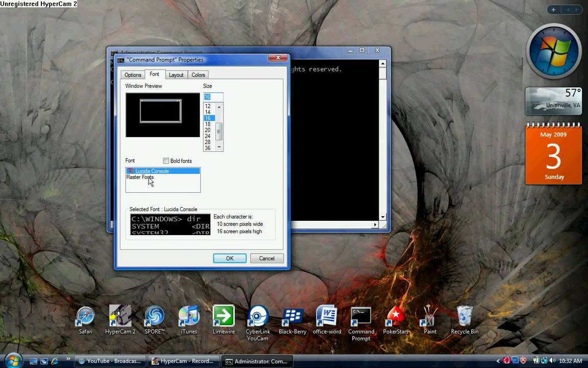Image resolution: width=588 pixels, height=368 pixels.
Task: Choose font size 28
Action: coord(209,142)
